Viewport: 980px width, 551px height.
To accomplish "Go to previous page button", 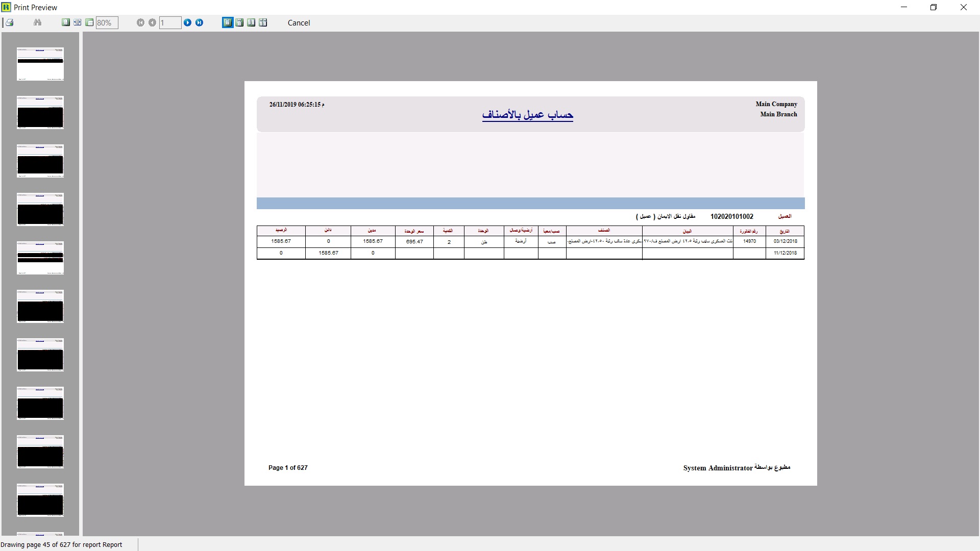I will point(152,22).
